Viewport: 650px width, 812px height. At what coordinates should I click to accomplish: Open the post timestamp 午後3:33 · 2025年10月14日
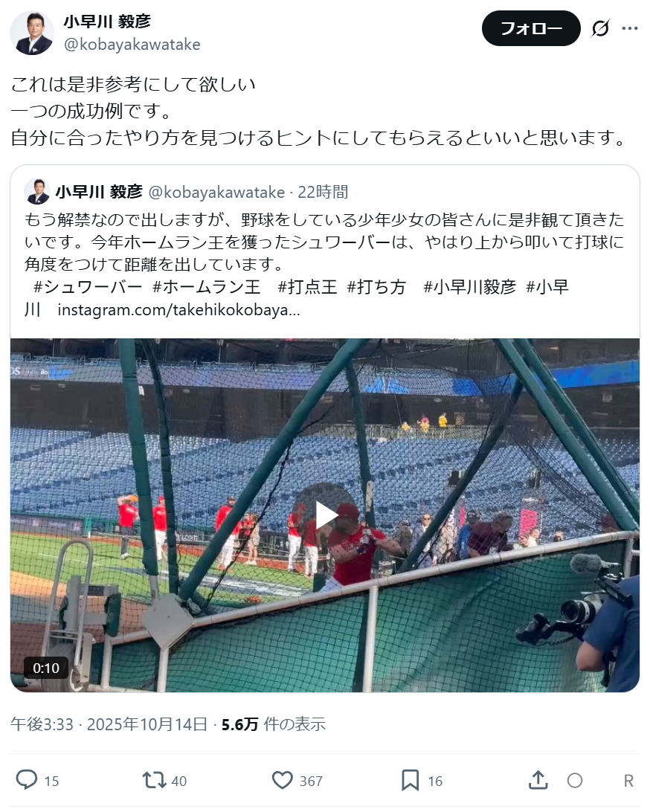[x=109, y=724]
